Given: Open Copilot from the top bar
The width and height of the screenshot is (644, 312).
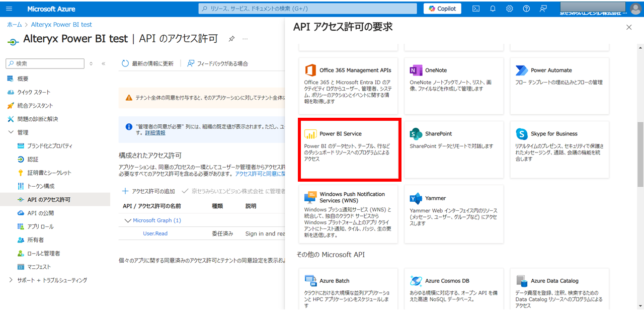Looking at the screenshot, I should click(442, 9).
